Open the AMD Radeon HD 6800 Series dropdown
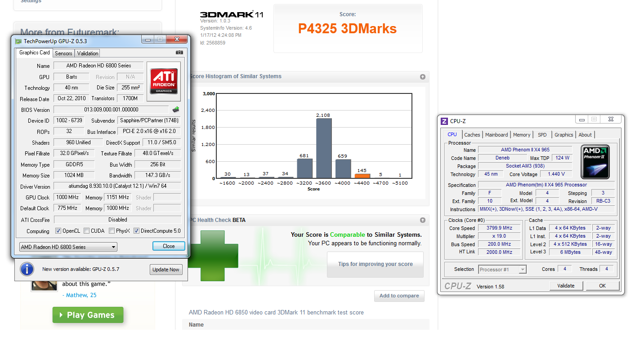Viewport: 644px width, 345px height. (x=68, y=247)
